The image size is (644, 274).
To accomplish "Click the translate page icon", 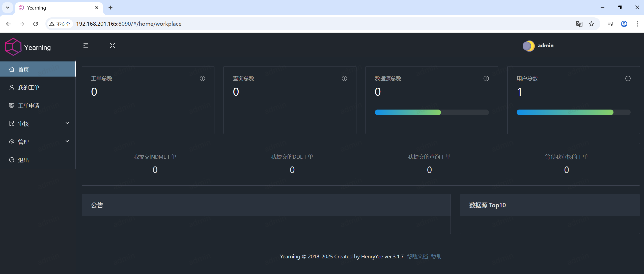I will coord(579,24).
